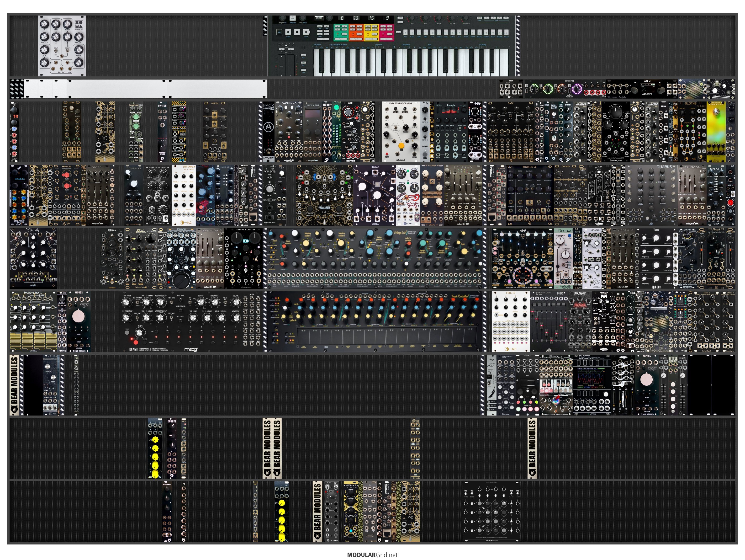Click the white INTIMACY EQ module
The height and width of the screenshot is (560, 745).
coord(184,195)
